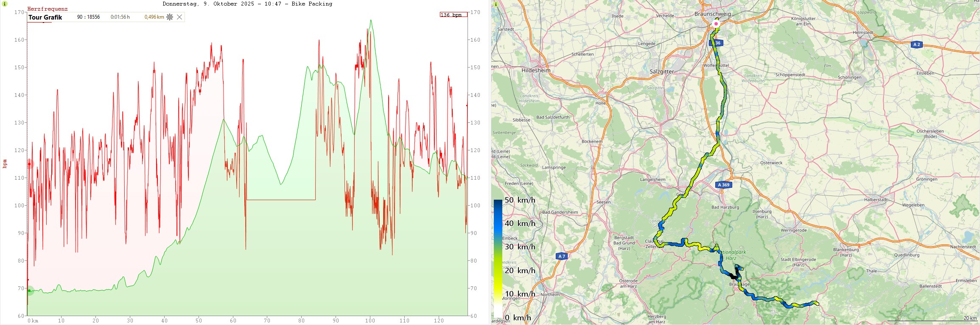Click the Halberstadt town label
This screenshot has height=325, width=980.
click(x=876, y=200)
